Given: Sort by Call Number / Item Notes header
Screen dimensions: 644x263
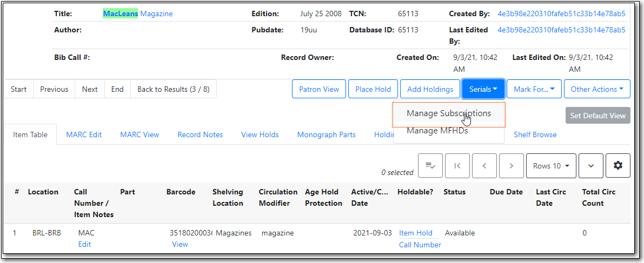Looking at the screenshot, I should [94, 204].
